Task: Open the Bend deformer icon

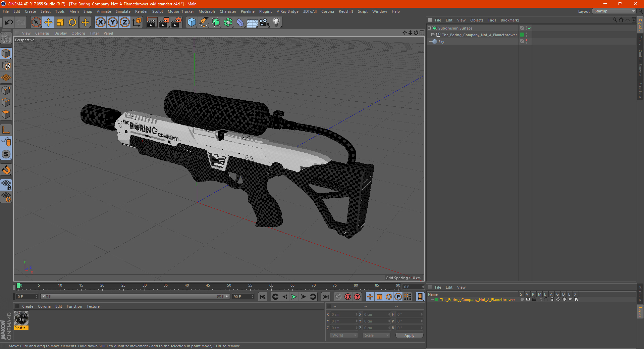Action: (x=240, y=22)
